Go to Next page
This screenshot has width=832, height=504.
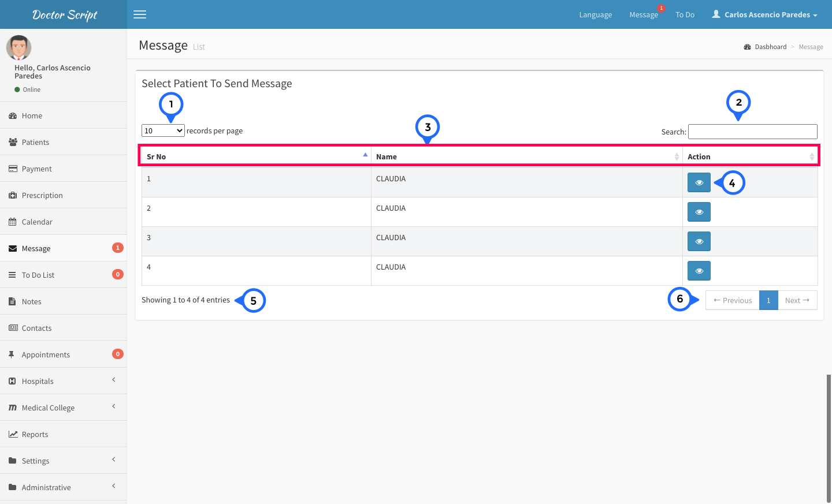click(x=797, y=300)
